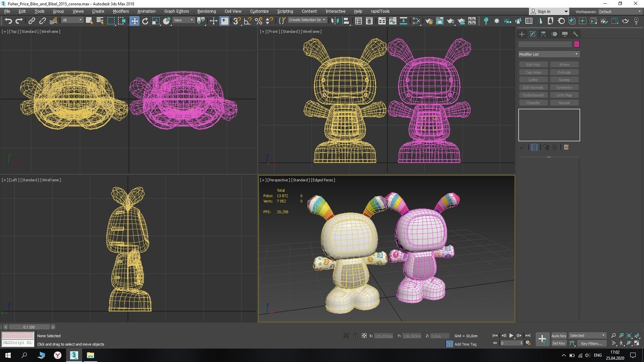Select the Rotate tool in toolbar
The height and width of the screenshot is (362, 644).
[145, 21]
